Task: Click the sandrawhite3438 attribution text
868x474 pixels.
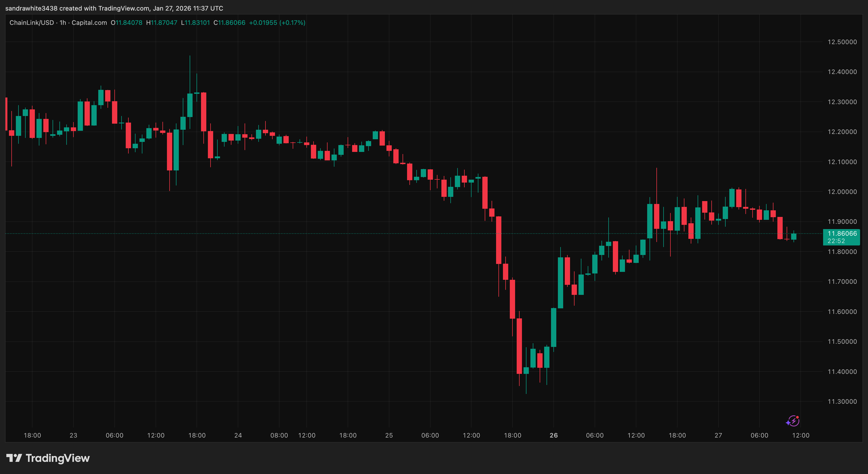Action: [30, 8]
